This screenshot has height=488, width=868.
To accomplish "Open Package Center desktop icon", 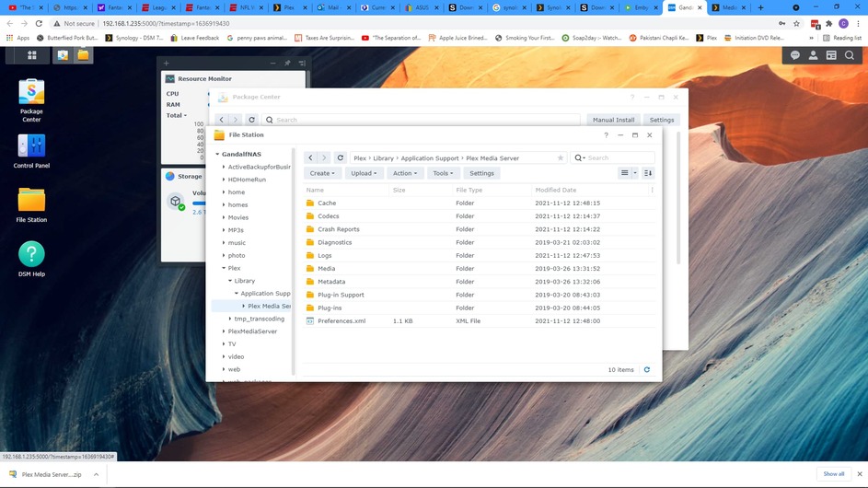I will point(31,100).
